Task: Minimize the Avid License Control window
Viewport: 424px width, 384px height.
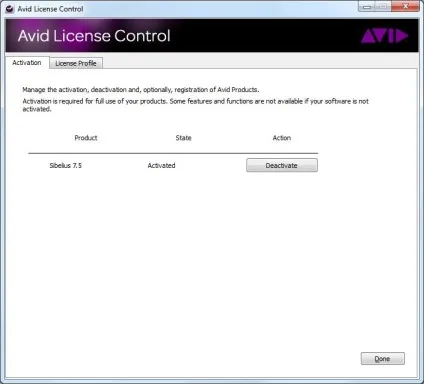Action: click(367, 6)
